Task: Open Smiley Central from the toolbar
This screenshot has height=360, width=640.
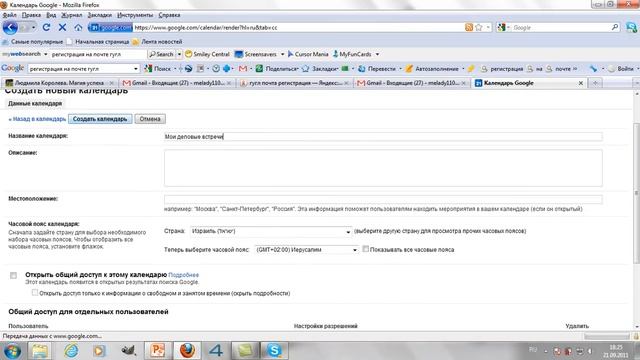Action: coord(207,54)
